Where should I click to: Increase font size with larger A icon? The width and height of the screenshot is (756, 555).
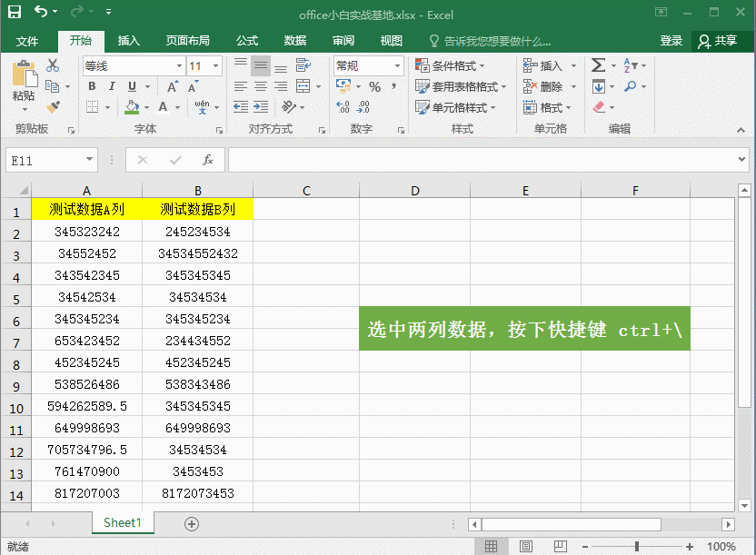[172, 86]
